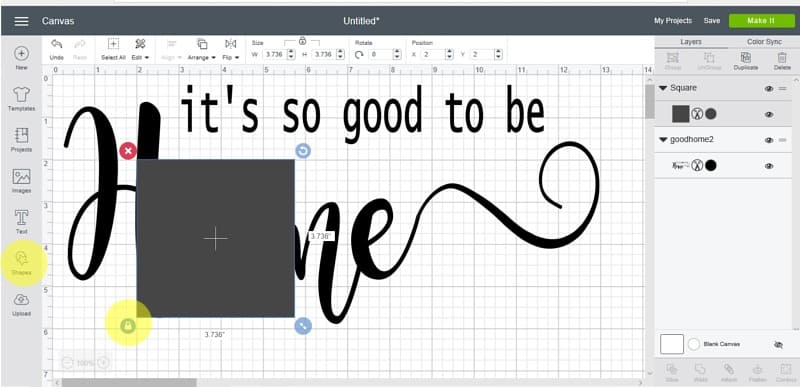
Task: Click the horizontal canvas scrollbar
Action: pos(129,382)
